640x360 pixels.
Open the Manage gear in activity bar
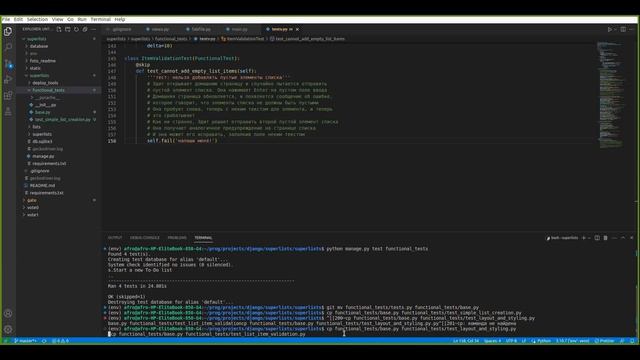8,329
